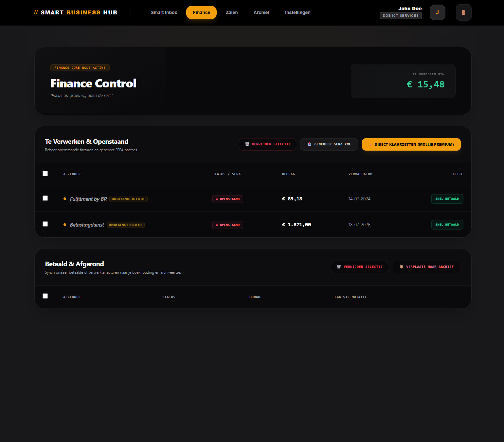The width and height of the screenshot is (504, 442).
Task: Click the box icon in Verplaats Naar Archief
Action: pyautogui.click(x=401, y=267)
